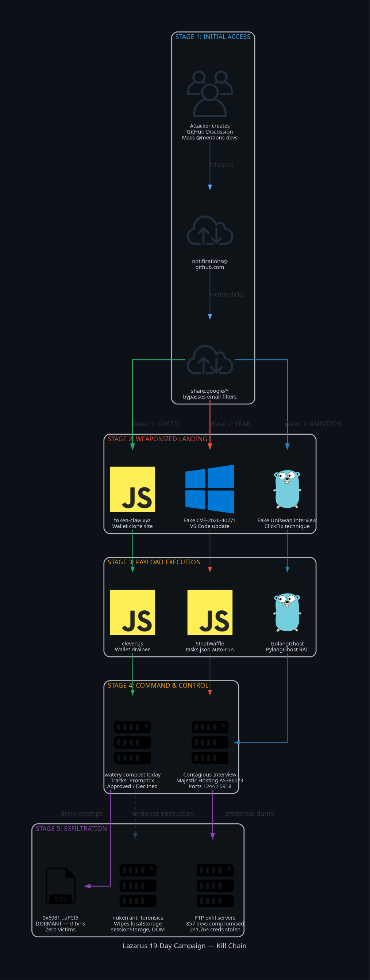Click the STAGE 1: INITIAL ACCESS heading
370x980 pixels.
coord(213,37)
